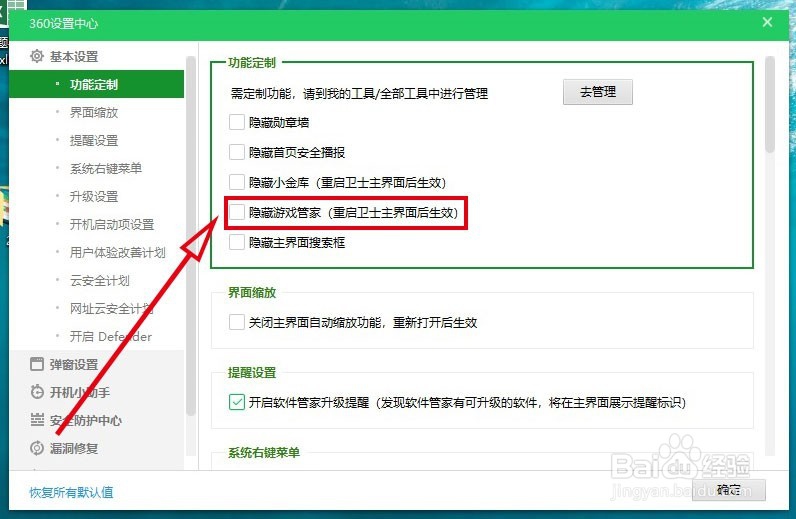Check 隐藏首页安全播报 checkbox
The width and height of the screenshot is (796, 519).
[x=237, y=152]
